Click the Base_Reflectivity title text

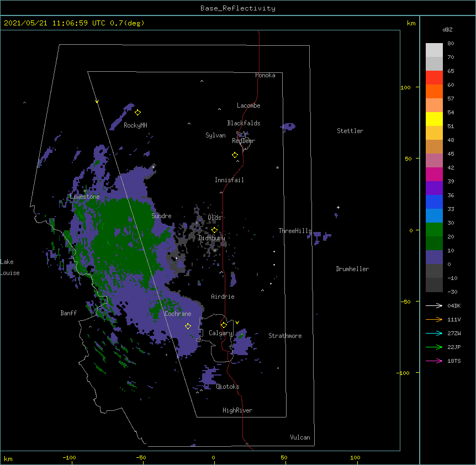(237, 8)
